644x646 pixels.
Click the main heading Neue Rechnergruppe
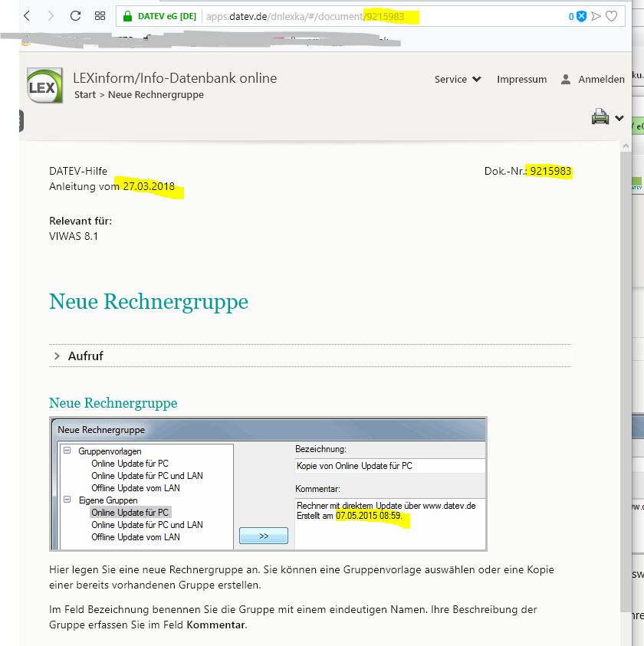(149, 301)
